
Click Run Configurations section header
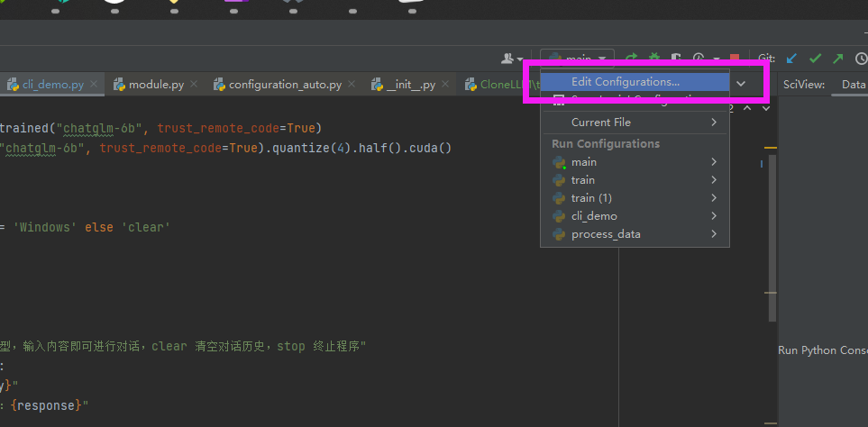tap(606, 144)
